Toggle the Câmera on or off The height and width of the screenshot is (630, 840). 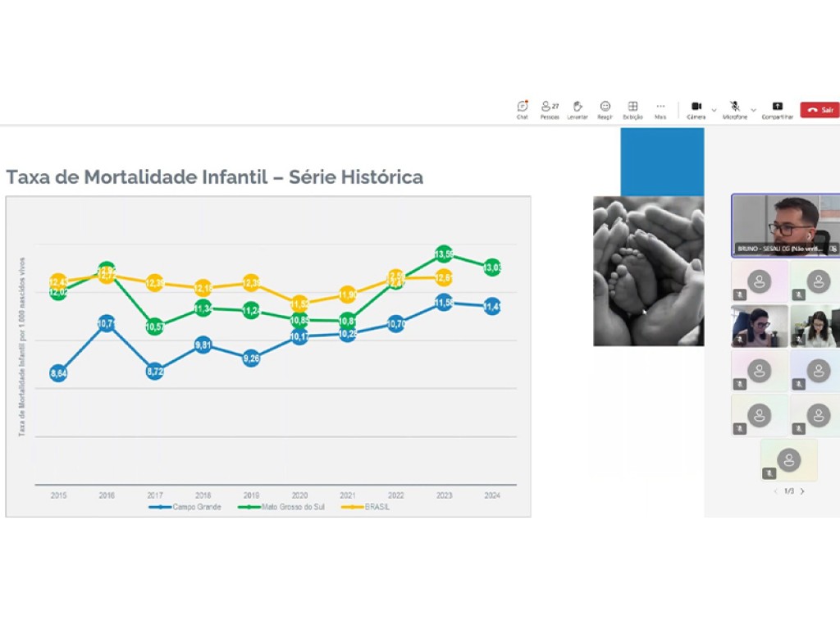696,109
